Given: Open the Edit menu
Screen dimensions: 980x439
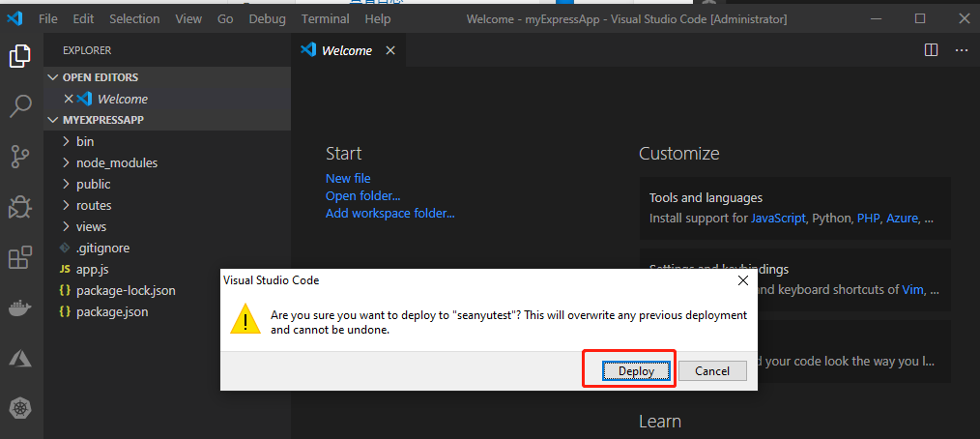Looking at the screenshot, I should 83,18.
